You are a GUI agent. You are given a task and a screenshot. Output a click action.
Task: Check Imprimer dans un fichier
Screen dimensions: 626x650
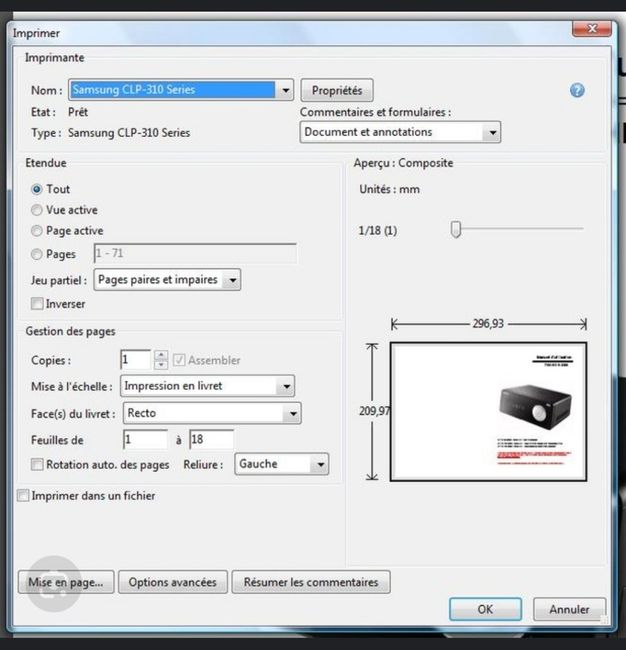(23, 495)
